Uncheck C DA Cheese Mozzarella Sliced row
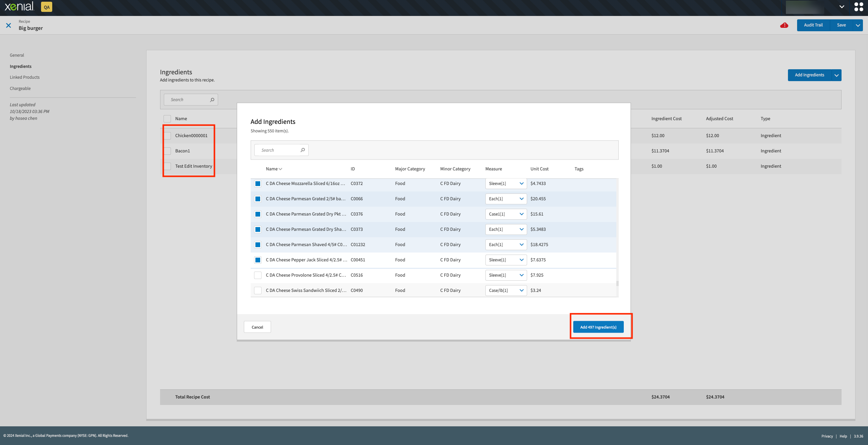The width and height of the screenshot is (868, 445). pos(258,184)
